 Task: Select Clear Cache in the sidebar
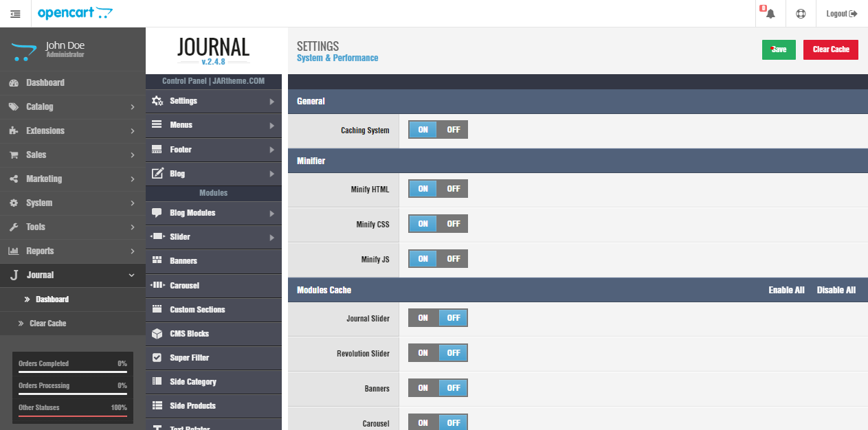[x=73, y=324]
